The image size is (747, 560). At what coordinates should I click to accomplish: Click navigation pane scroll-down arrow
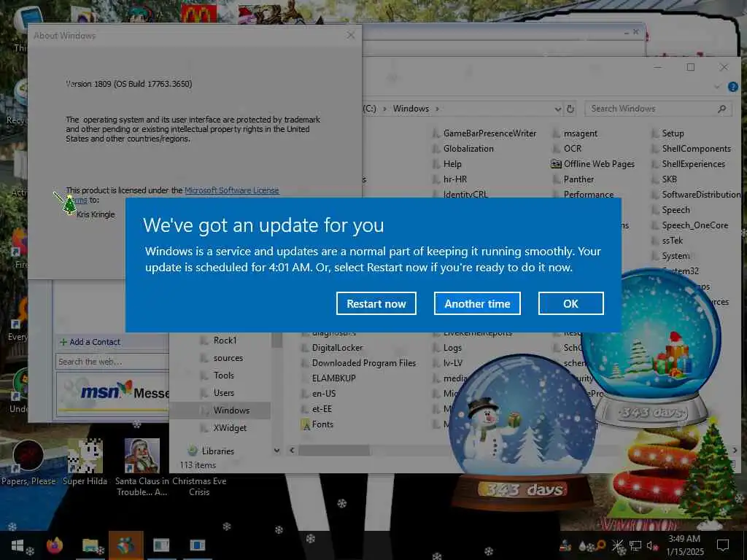point(276,451)
